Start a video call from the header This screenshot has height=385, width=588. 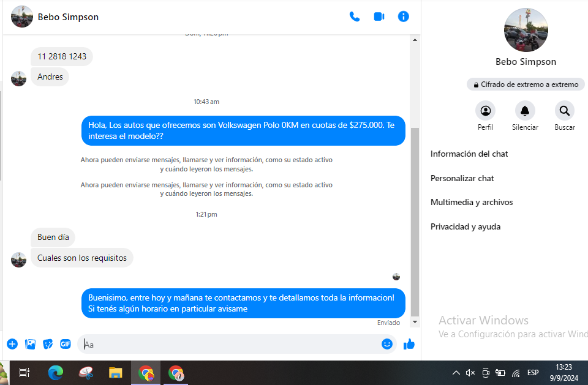point(379,17)
